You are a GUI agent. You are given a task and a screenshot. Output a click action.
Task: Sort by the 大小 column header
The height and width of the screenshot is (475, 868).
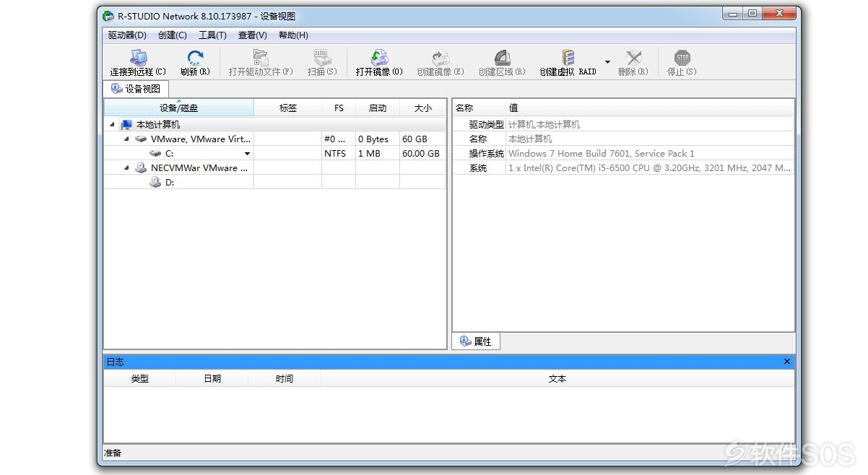(x=423, y=108)
